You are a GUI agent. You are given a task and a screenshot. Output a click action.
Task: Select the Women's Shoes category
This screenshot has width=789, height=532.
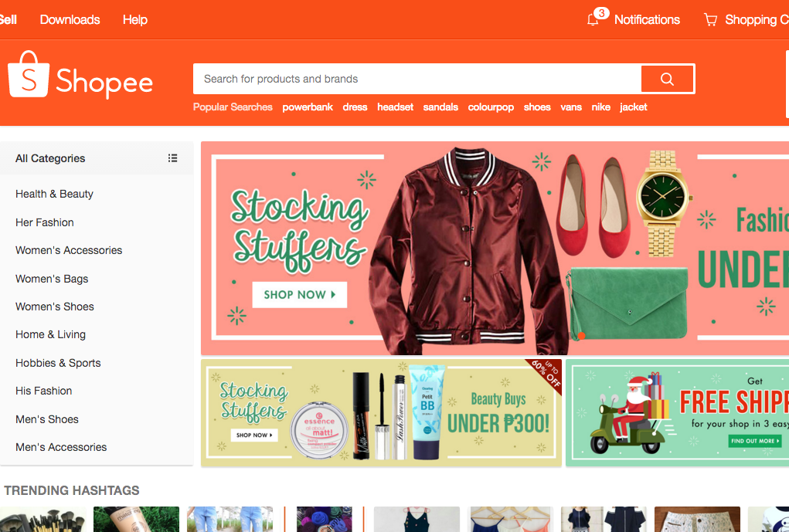[54, 307]
